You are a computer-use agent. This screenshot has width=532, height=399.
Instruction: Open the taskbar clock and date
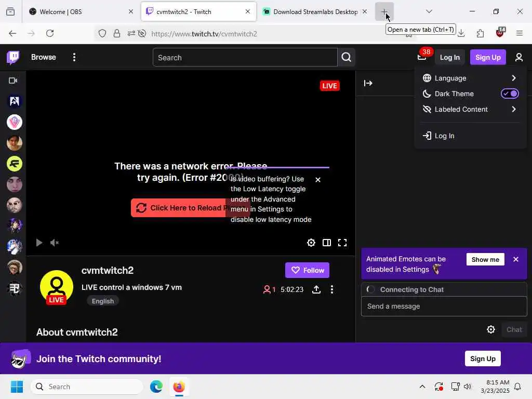(495, 387)
